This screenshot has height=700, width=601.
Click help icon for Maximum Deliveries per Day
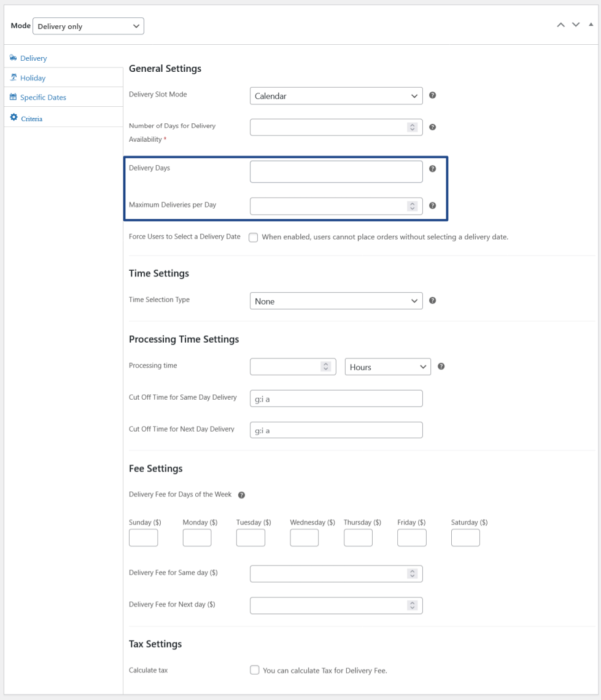point(433,206)
